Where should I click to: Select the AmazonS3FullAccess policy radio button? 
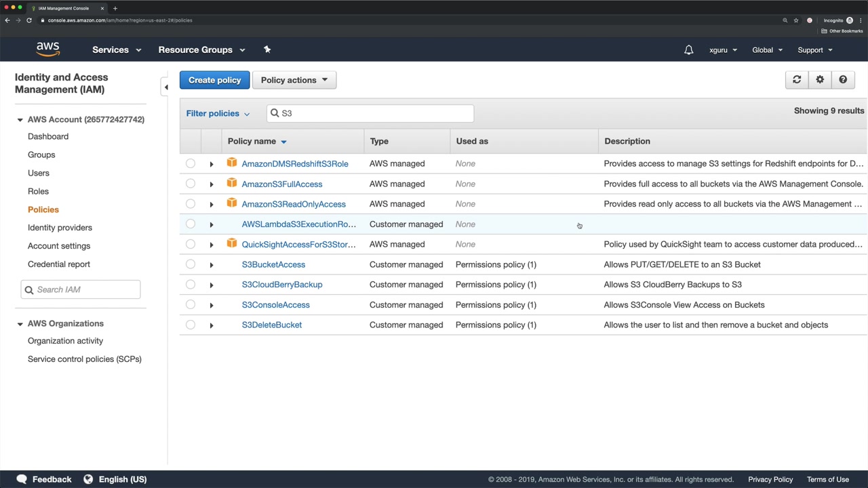click(x=191, y=184)
